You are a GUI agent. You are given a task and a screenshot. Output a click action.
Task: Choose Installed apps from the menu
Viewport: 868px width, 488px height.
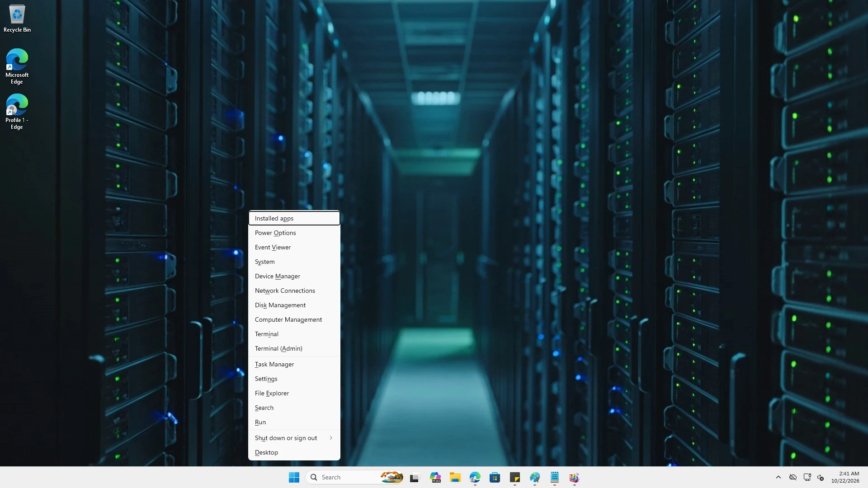(294, 218)
